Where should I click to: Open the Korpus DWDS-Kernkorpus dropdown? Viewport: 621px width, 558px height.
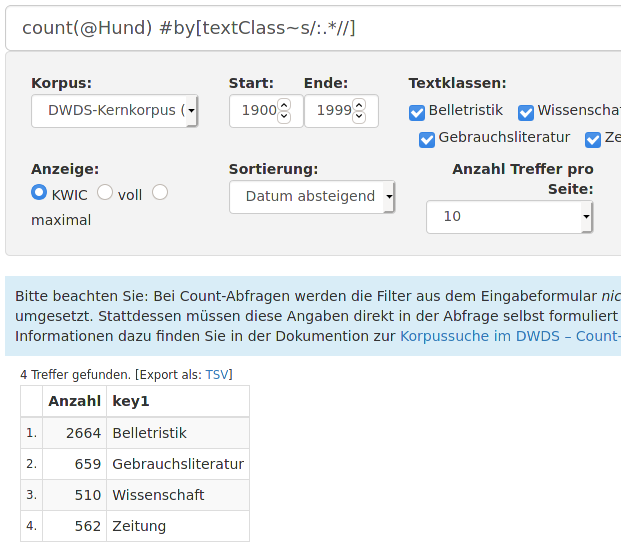tap(114, 110)
